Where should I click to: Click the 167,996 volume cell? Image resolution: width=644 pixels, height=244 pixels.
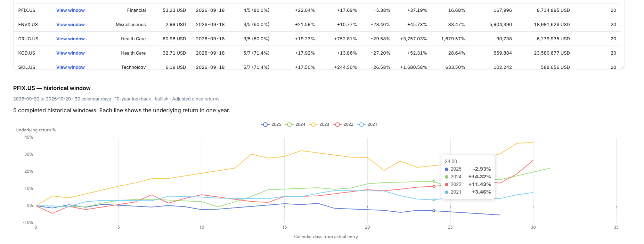point(503,10)
